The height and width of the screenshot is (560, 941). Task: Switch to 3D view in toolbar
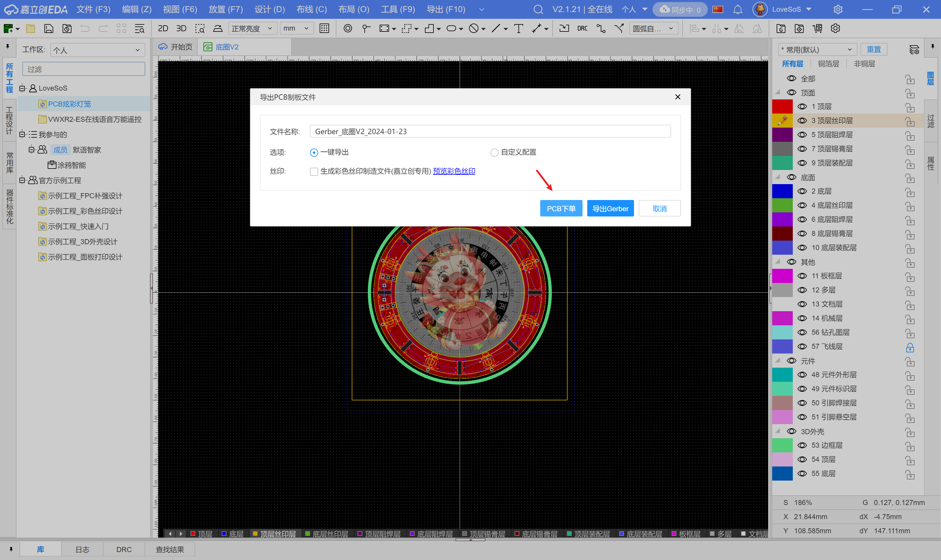[181, 28]
